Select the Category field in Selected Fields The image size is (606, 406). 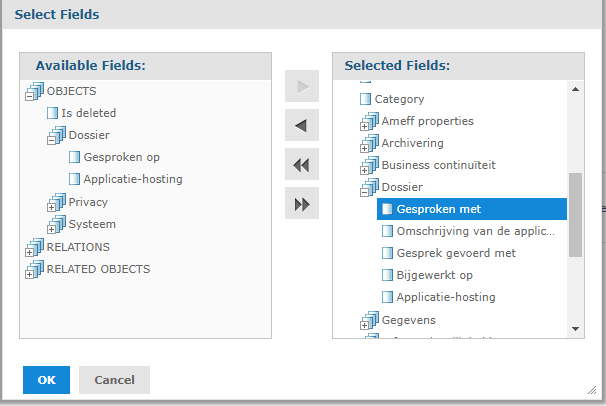[399, 99]
